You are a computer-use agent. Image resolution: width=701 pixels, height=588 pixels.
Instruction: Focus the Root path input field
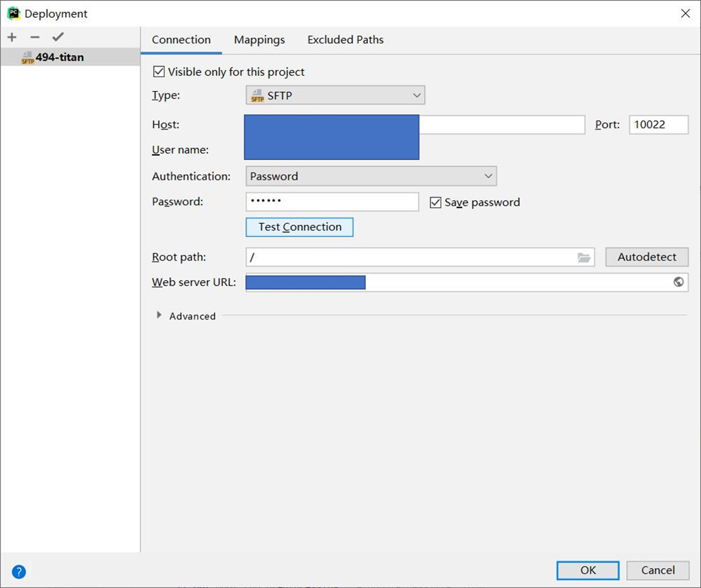(420, 257)
